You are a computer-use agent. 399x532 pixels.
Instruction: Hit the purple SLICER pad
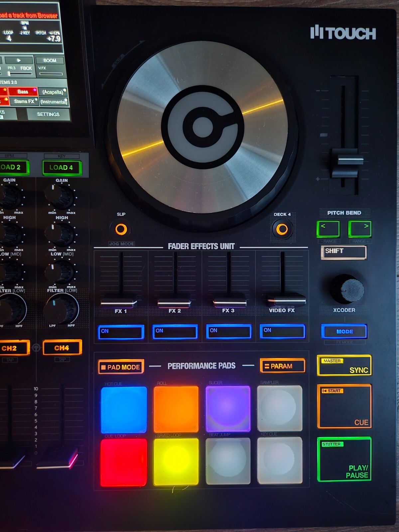tap(228, 409)
